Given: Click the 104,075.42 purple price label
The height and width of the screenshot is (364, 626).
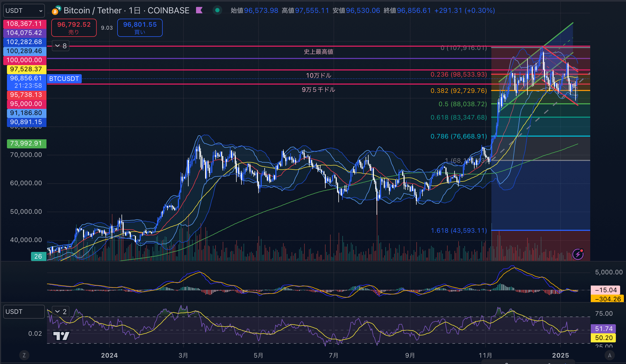Looking at the screenshot, I should coord(25,33).
